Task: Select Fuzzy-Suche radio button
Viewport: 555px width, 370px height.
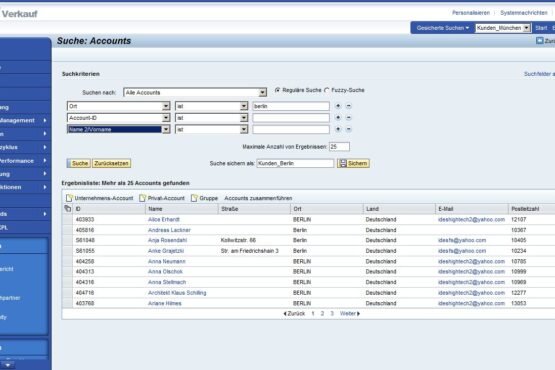Action: (x=327, y=90)
